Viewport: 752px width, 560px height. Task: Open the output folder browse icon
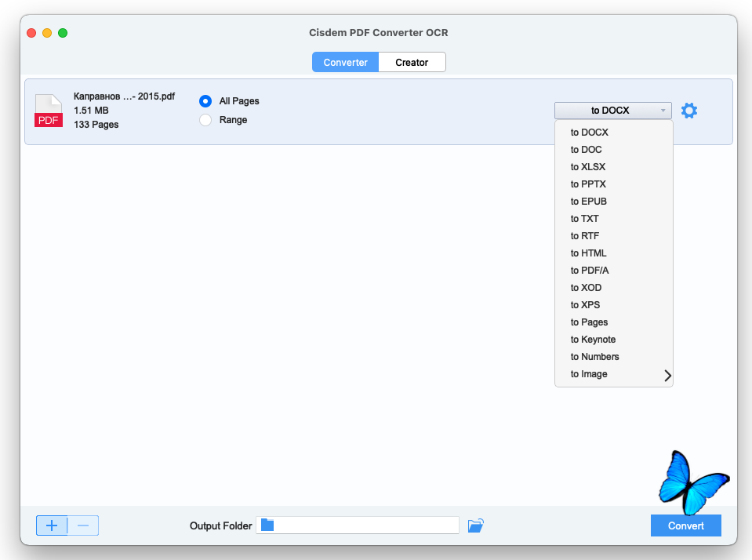point(475,525)
